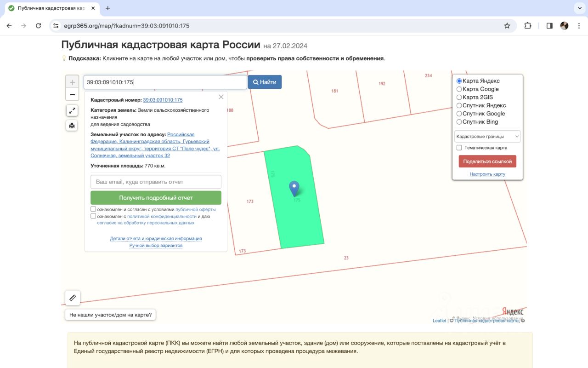Open the публичной оферты link
This screenshot has width=588, height=368.
point(195,209)
